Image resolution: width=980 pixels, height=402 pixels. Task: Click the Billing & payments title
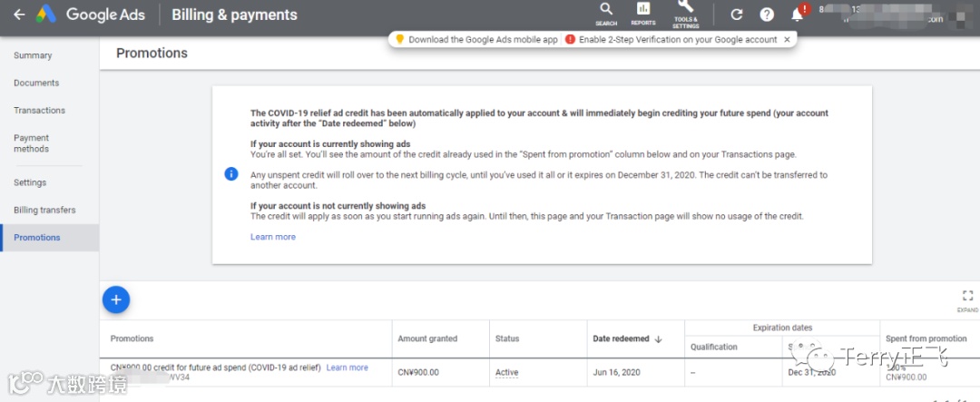point(234,15)
